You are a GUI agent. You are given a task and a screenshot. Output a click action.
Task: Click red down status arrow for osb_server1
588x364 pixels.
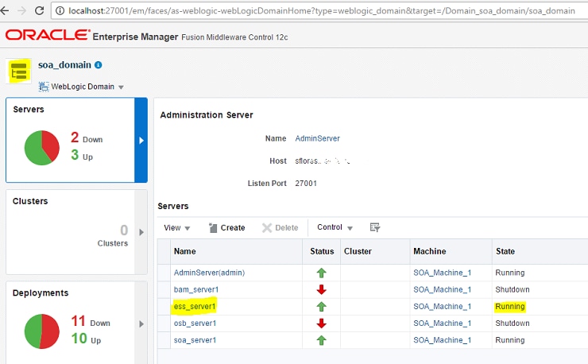(321, 323)
